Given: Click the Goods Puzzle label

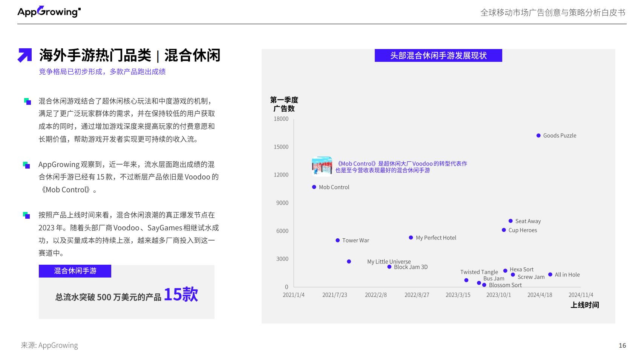Looking at the screenshot, I should [560, 135].
